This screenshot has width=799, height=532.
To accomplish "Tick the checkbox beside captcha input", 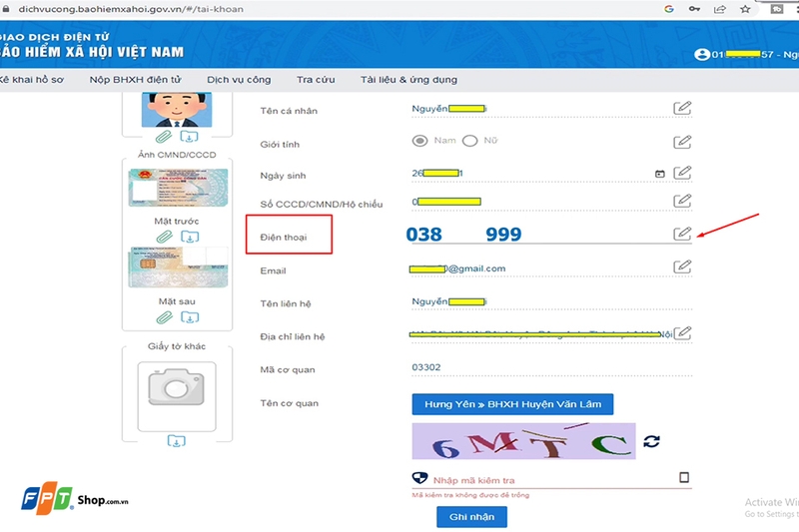I will point(684,477).
